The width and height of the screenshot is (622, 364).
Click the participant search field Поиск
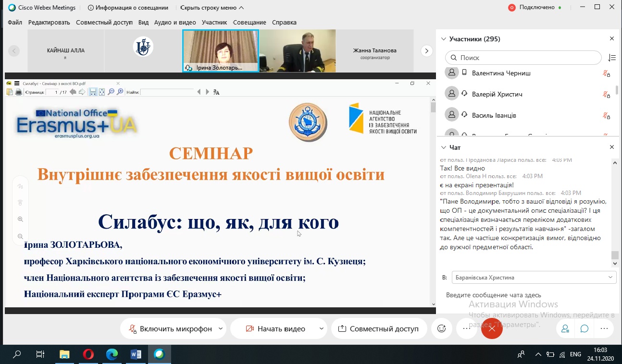tap(523, 58)
